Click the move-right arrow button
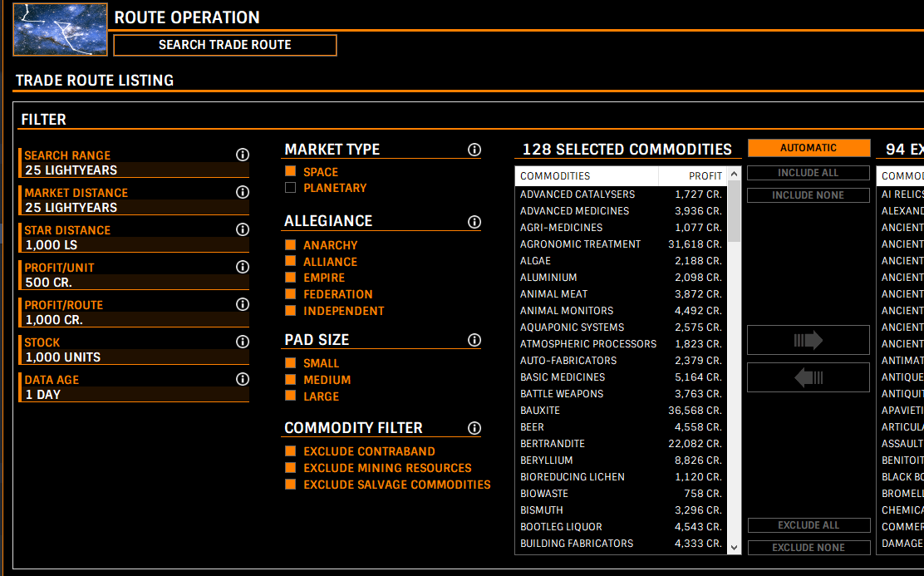The width and height of the screenshot is (924, 576). coord(808,340)
